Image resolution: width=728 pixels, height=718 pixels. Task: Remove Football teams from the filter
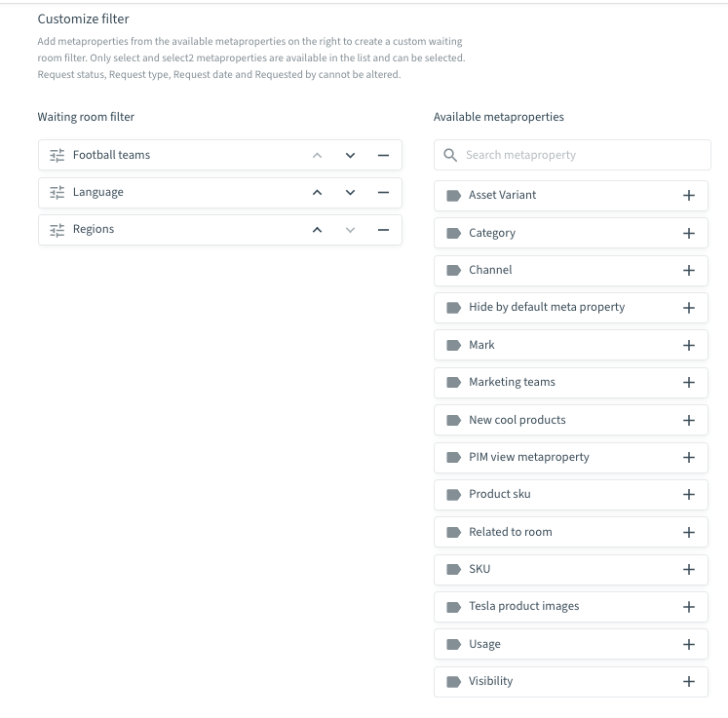(383, 156)
